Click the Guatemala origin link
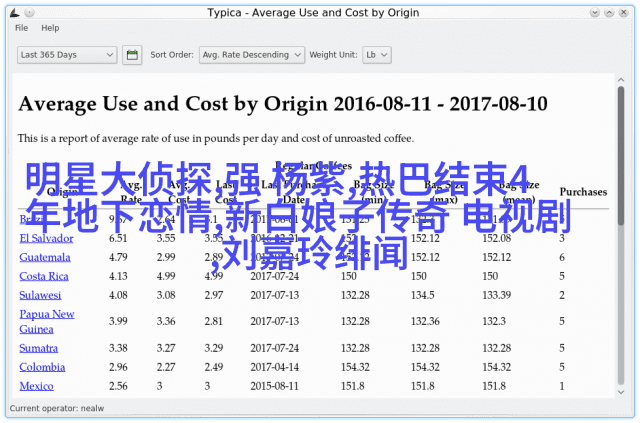The image size is (640, 423). point(45,257)
